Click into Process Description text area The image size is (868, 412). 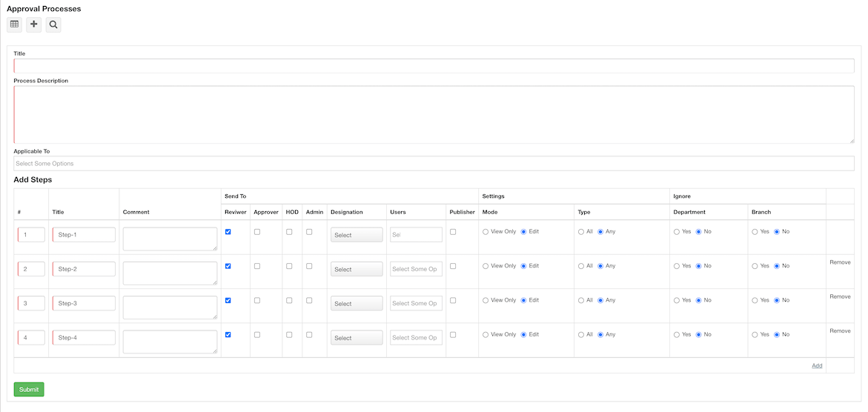[x=434, y=115]
